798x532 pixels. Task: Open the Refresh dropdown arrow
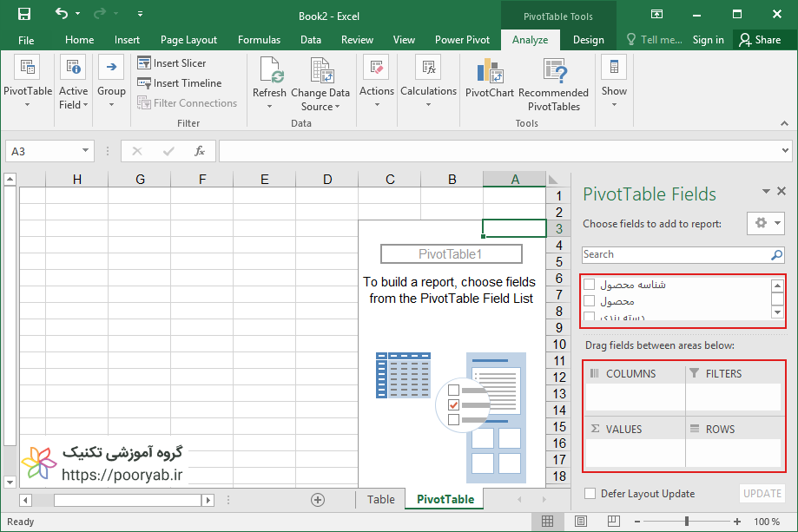[269, 106]
